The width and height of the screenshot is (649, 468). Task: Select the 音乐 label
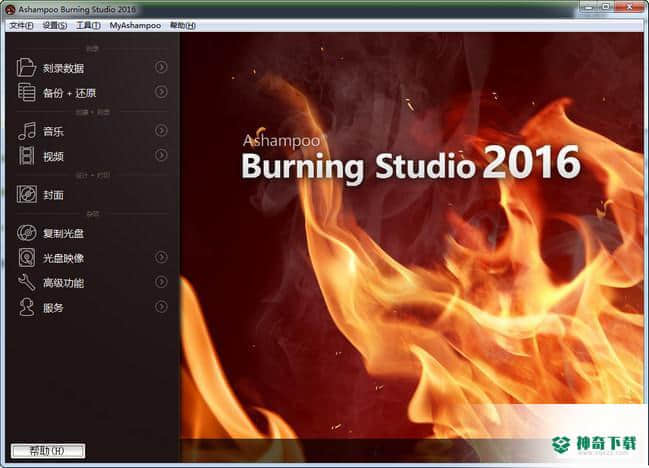53,132
